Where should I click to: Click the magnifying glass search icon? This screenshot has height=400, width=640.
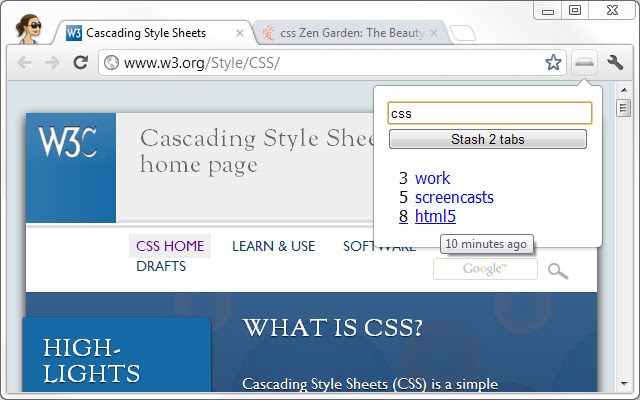click(558, 271)
